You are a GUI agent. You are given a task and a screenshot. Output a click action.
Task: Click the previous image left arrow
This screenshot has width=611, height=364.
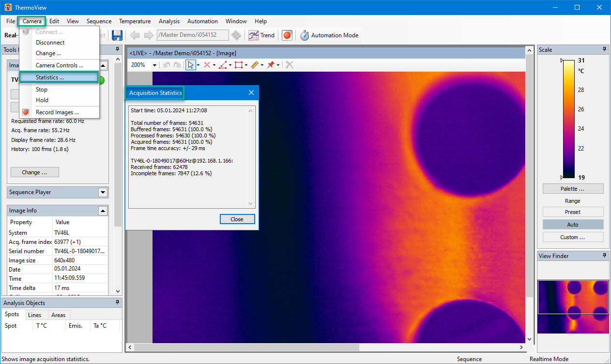pyautogui.click(x=135, y=35)
